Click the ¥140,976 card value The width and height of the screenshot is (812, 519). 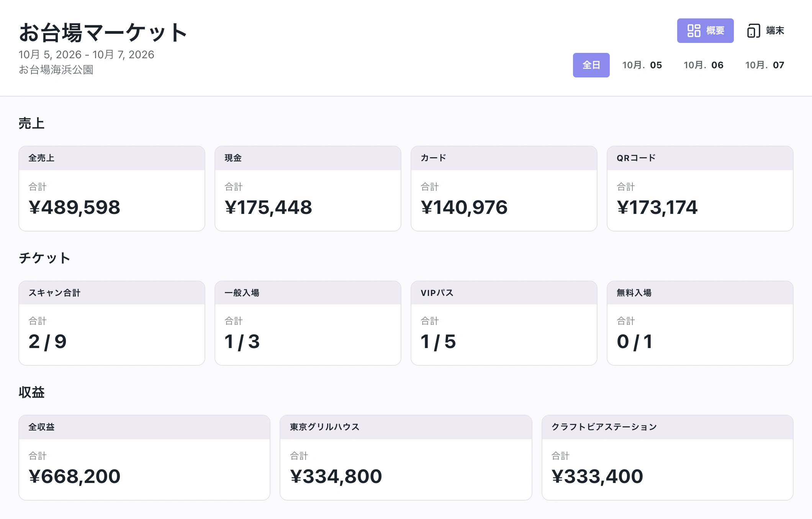(464, 207)
